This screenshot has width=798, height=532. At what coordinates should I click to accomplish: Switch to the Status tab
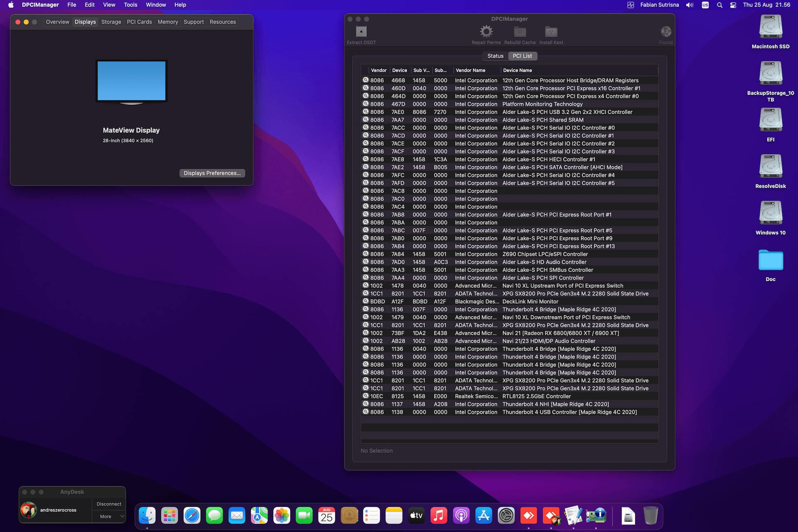tap(495, 56)
